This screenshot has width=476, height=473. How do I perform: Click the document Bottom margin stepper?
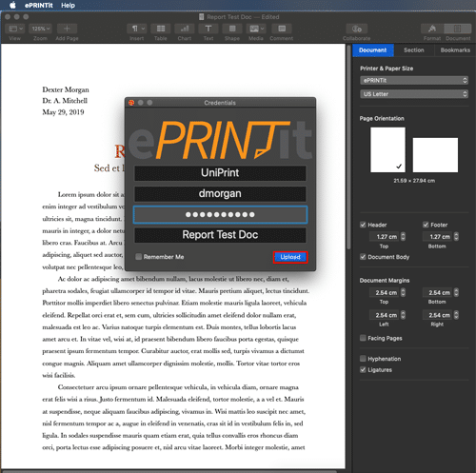pyautogui.click(x=456, y=292)
